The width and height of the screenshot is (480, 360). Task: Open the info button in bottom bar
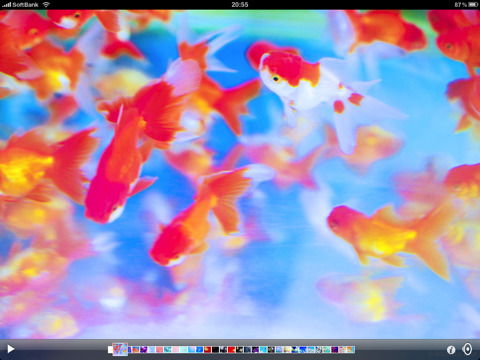coord(451,350)
